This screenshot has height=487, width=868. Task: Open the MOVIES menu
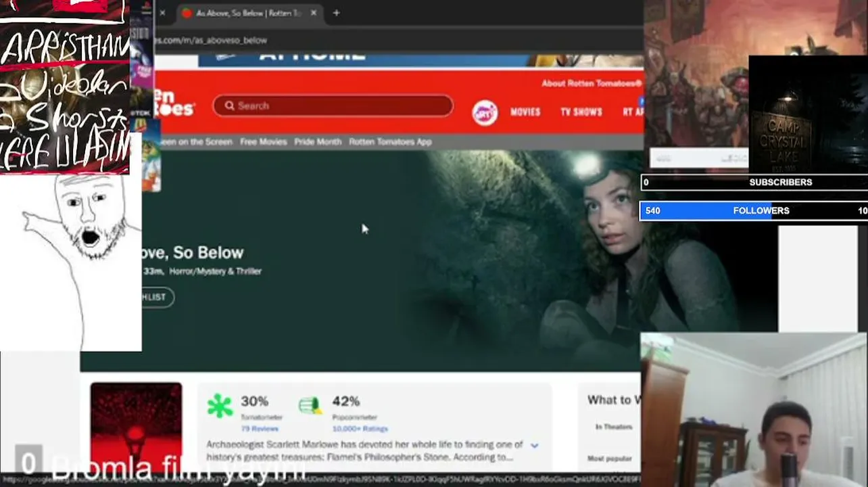pos(525,112)
